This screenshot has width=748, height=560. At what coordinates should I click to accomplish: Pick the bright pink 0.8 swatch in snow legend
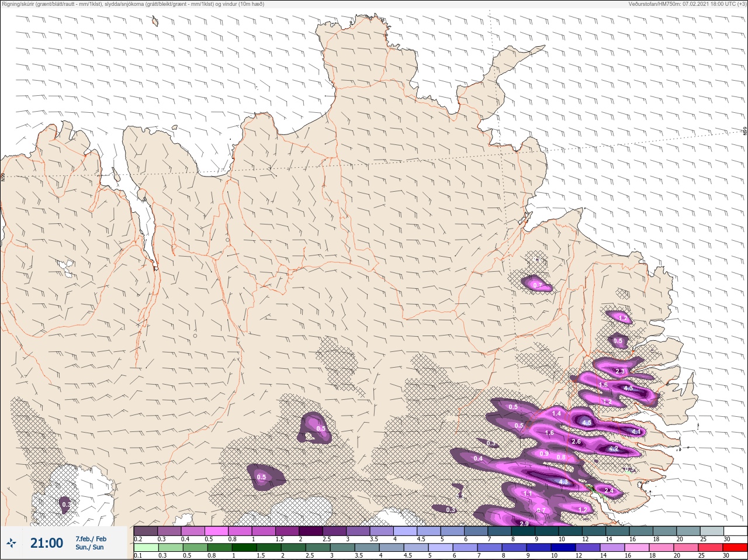(240, 531)
